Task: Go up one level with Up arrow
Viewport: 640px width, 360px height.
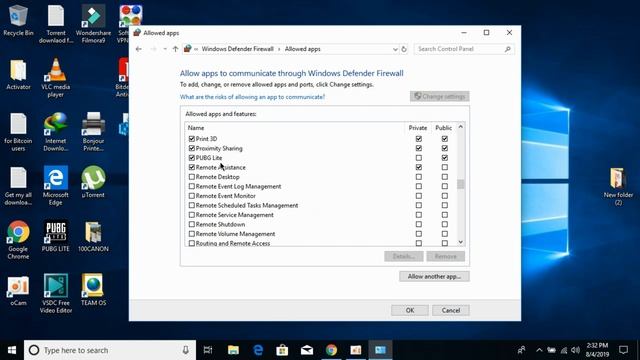Action: click(176, 49)
